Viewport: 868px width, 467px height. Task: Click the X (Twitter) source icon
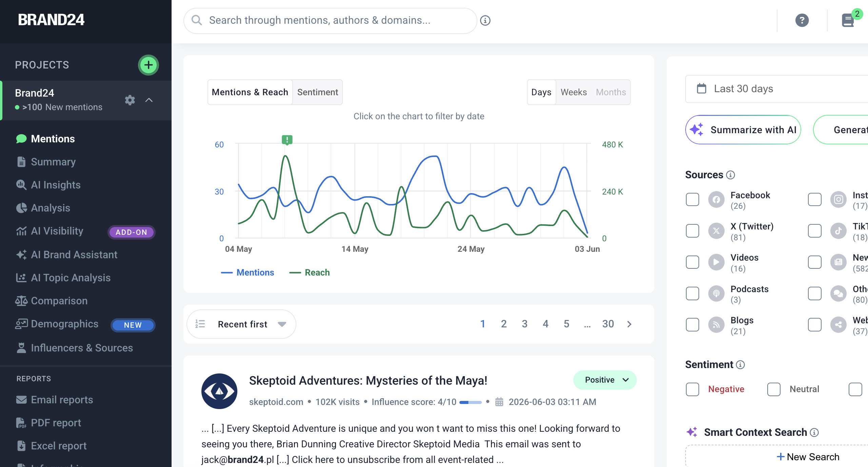pos(716,231)
